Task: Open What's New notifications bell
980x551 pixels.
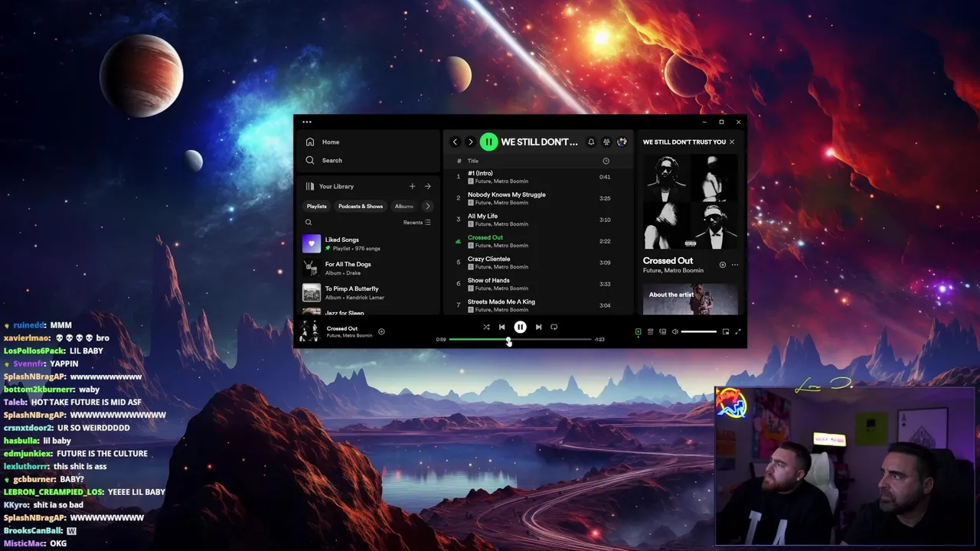Action: (x=591, y=142)
